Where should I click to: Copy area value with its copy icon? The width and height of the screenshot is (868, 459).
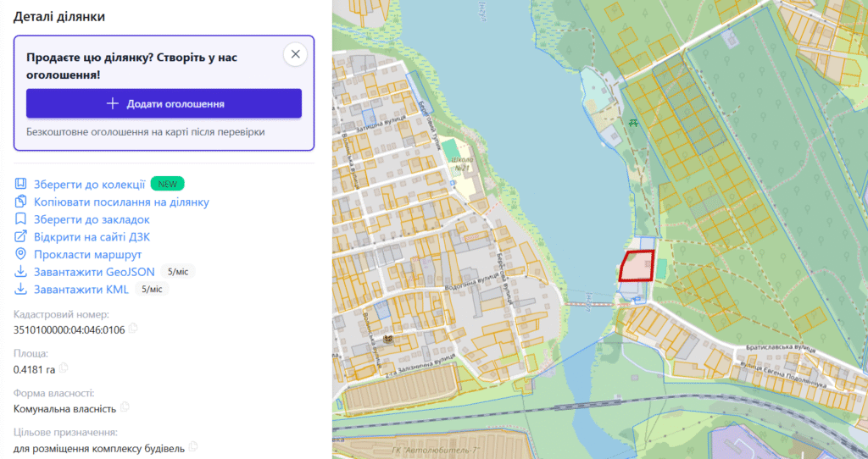[x=63, y=368]
